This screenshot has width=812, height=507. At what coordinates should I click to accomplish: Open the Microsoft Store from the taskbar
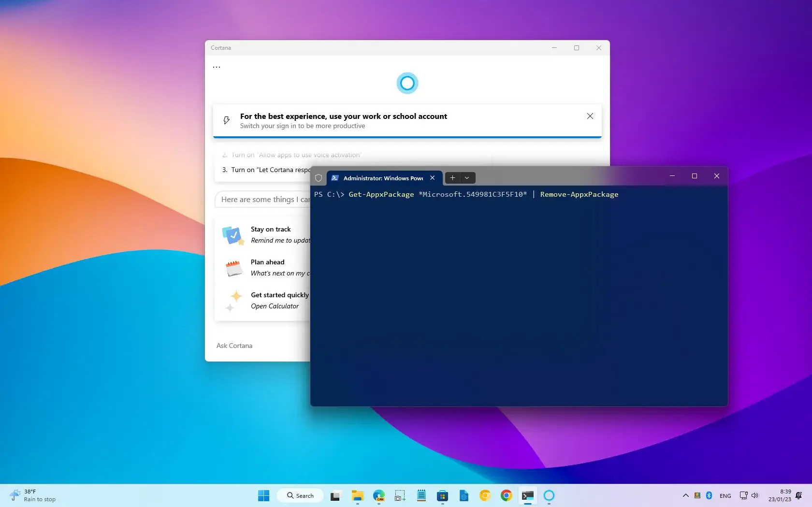[442, 495]
